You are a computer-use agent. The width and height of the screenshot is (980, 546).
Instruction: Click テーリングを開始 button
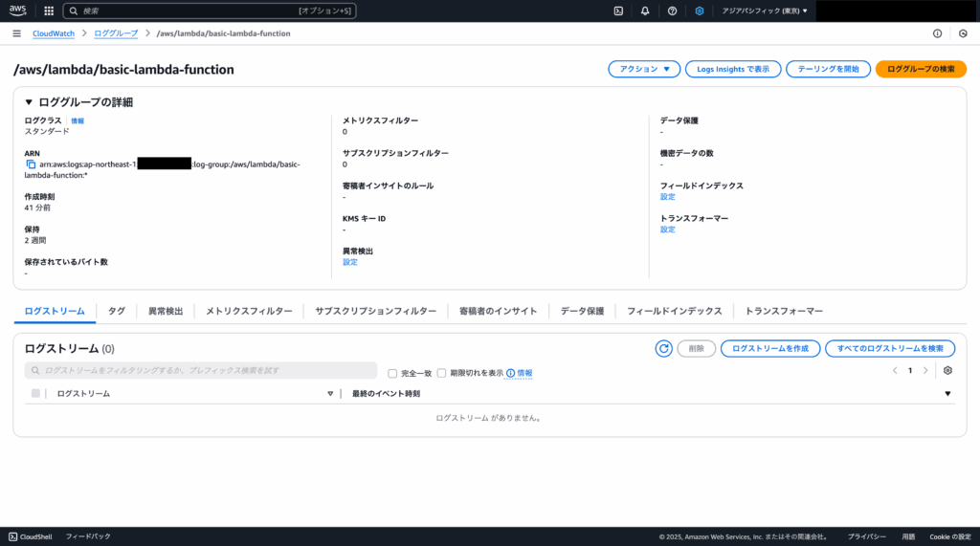click(828, 70)
